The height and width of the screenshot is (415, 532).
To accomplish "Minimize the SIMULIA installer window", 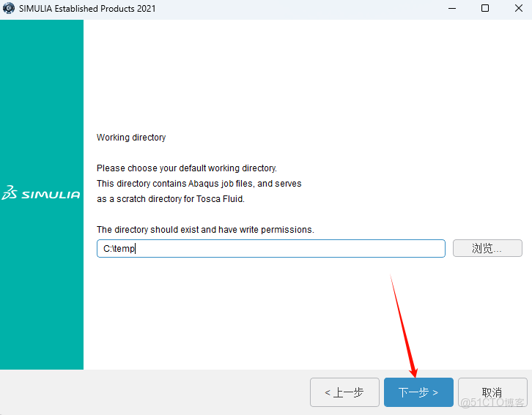I will point(452,9).
